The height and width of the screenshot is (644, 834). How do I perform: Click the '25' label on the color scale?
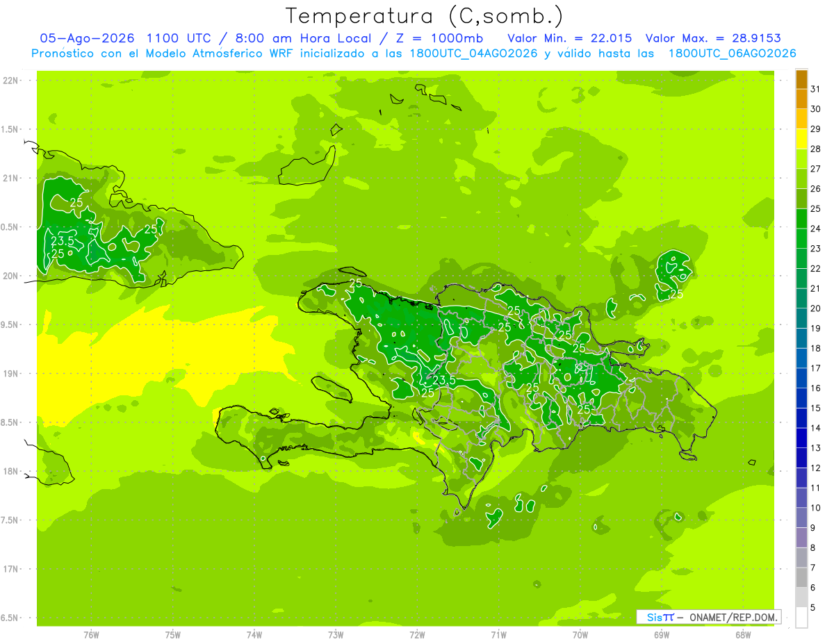tap(816, 208)
